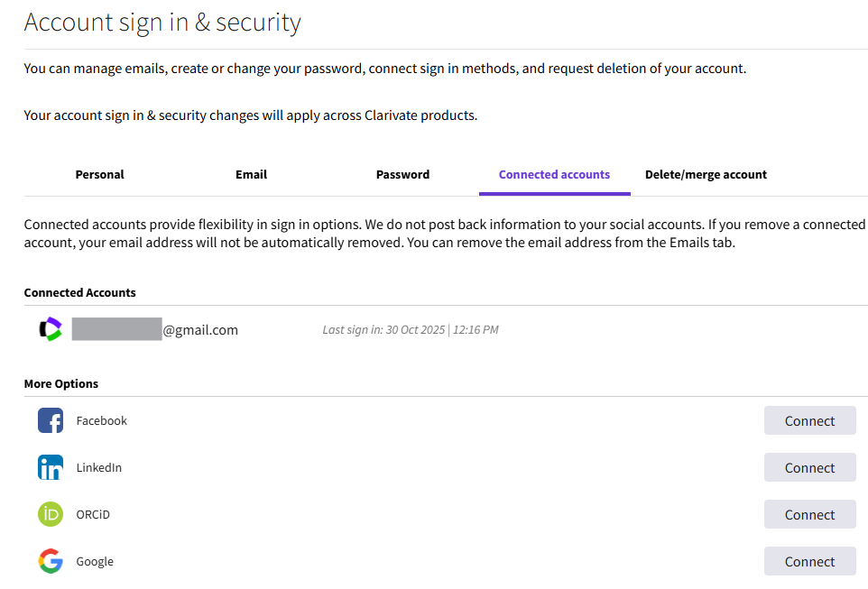Open the Password tab
Viewport: 868px width, 589px height.
402,174
